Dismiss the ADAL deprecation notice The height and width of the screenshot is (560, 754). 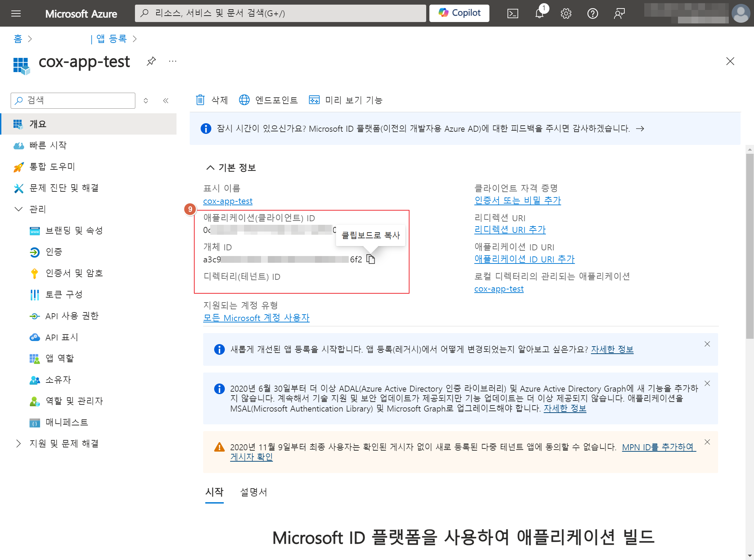(x=707, y=384)
